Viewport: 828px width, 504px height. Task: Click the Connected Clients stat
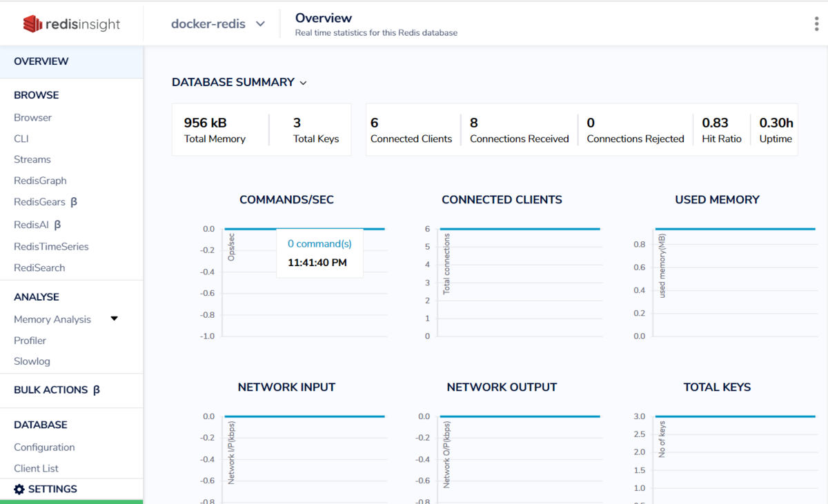coord(411,130)
